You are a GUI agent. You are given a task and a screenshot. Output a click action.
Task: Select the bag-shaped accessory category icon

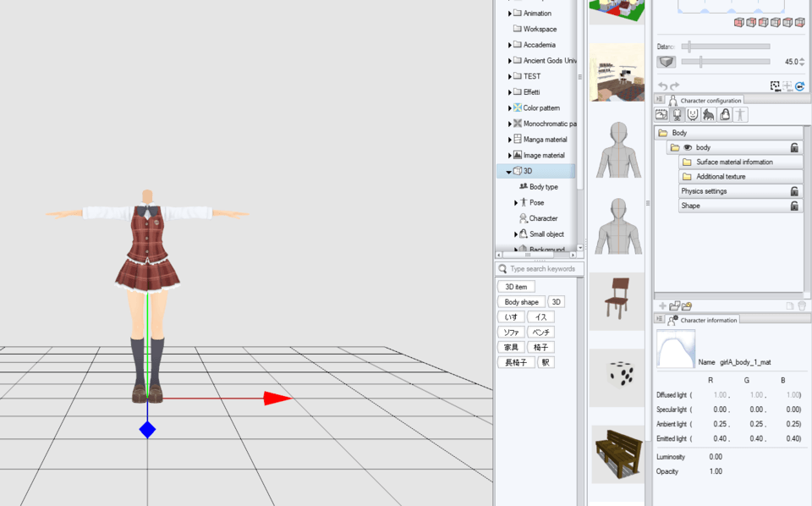pyautogui.click(x=725, y=114)
